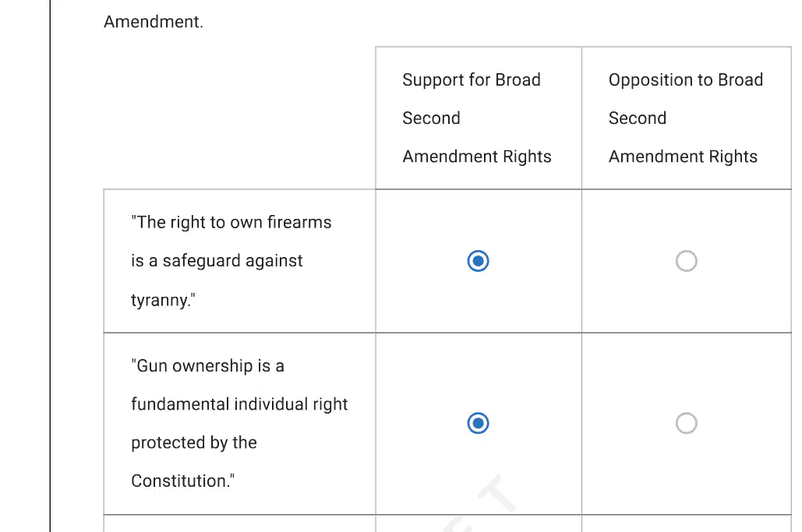Choose Opposition radio for gun ownership statement

[x=687, y=423]
